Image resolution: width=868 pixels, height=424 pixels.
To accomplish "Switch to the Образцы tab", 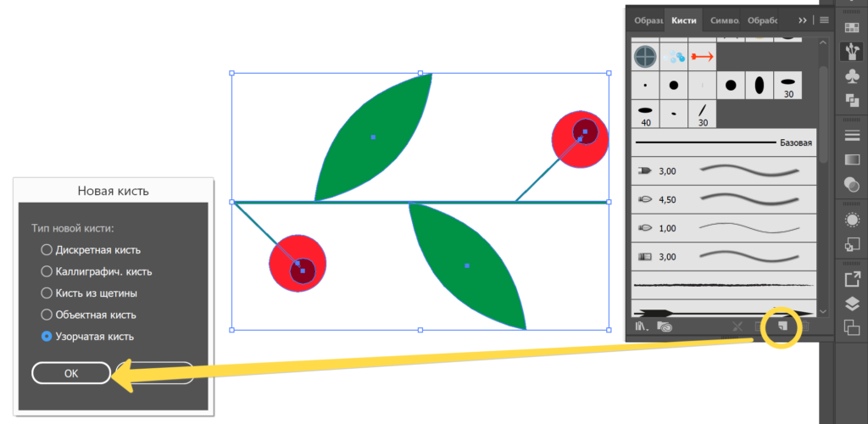I will point(648,20).
